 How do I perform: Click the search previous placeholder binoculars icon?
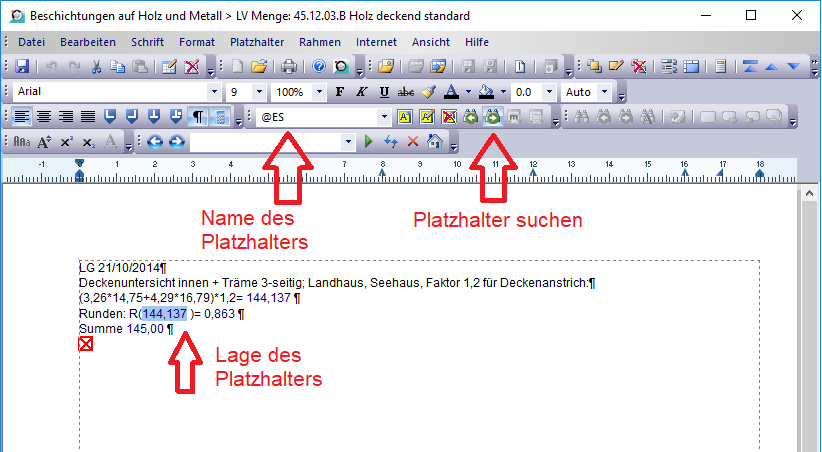471,117
